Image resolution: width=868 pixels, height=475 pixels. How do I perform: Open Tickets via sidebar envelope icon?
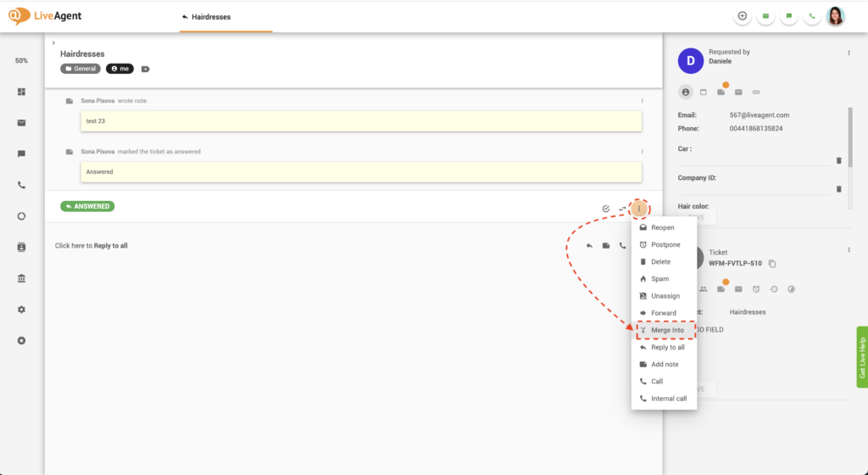pos(21,122)
